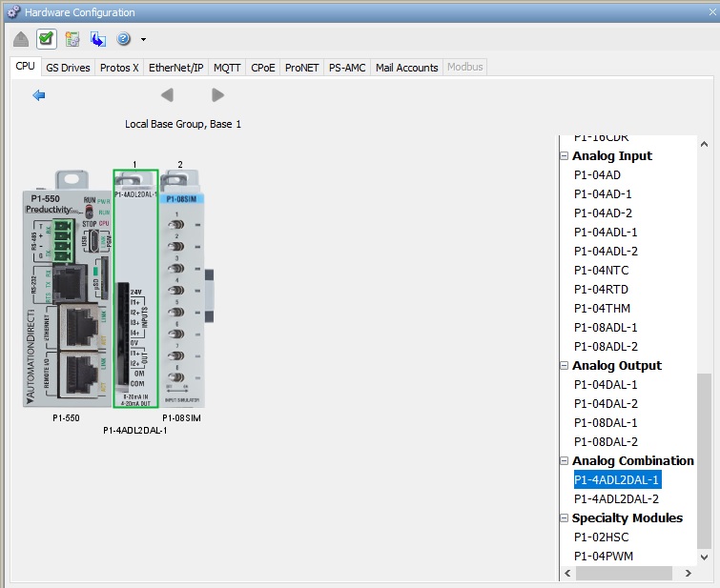
Task: Open the Protos X tab
Action: pos(119,68)
